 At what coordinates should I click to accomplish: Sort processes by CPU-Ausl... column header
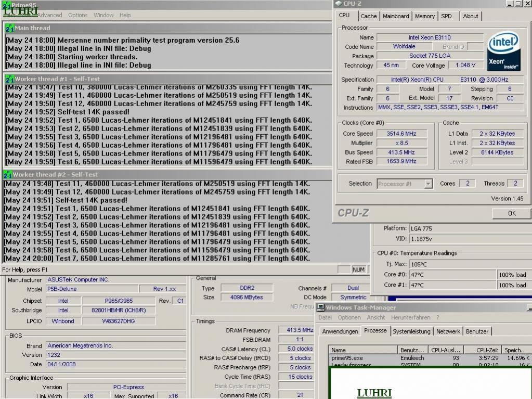pyautogui.click(x=446, y=350)
